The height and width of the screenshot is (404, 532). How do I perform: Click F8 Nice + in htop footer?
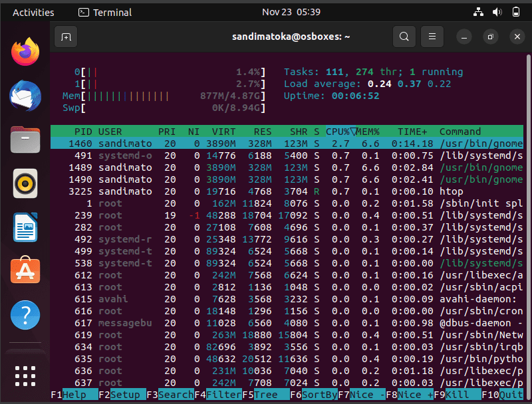coord(410,395)
